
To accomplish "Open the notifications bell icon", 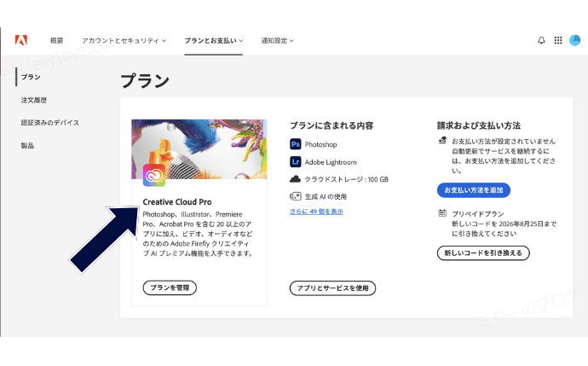I will point(541,40).
